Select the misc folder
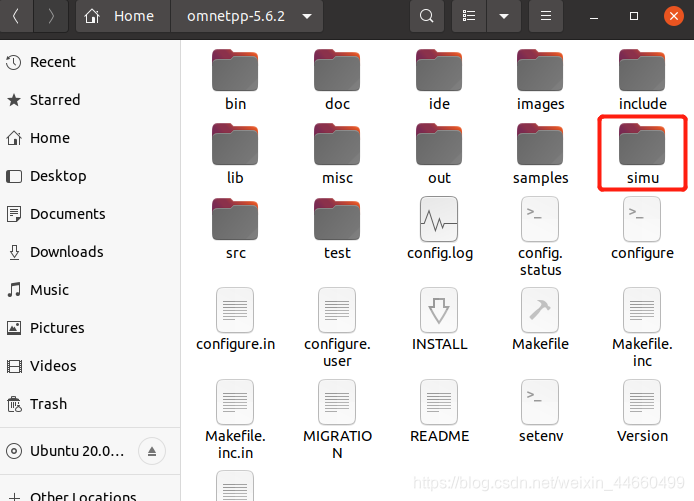Image resolution: width=694 pixels, height=501 pixels. (x=337, y=154)
